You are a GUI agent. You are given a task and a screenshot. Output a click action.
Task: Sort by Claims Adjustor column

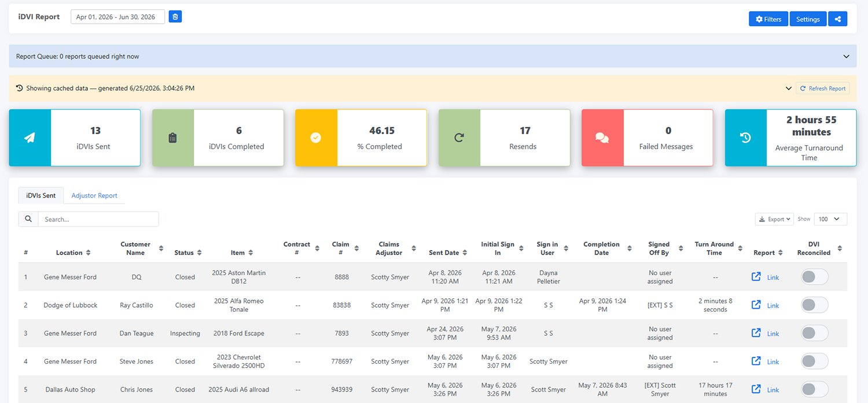click(414, 249)
